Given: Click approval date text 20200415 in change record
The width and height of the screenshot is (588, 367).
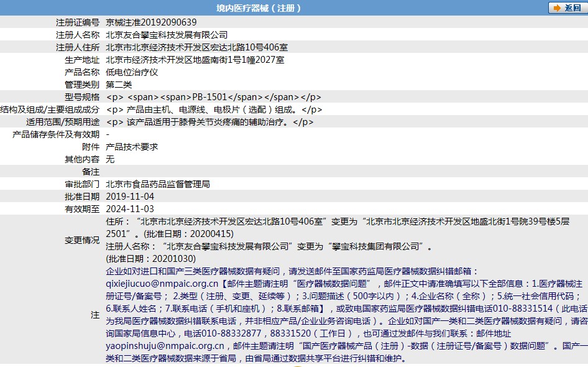Looking at the screenshot, I should (x=210, y=234).
